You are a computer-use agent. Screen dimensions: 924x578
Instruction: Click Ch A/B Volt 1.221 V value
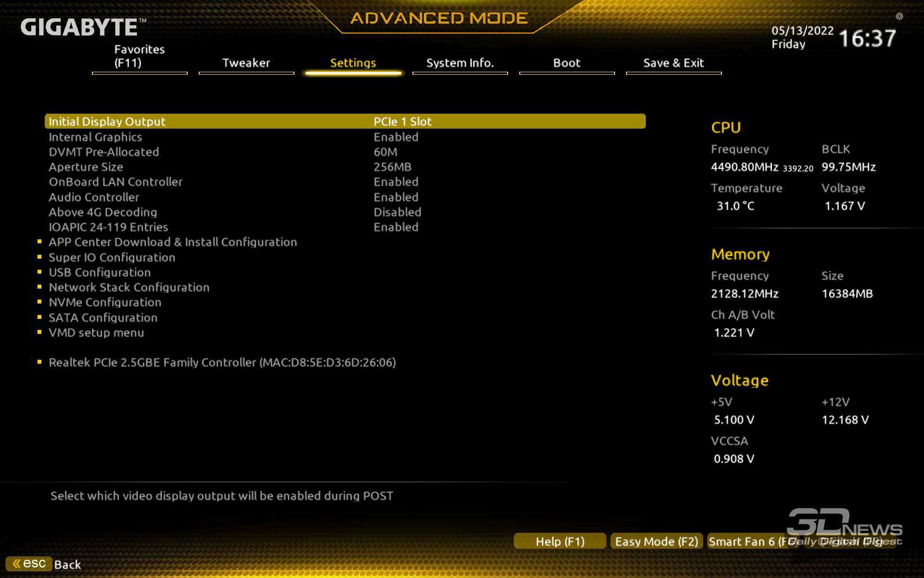tap(734, 332)
